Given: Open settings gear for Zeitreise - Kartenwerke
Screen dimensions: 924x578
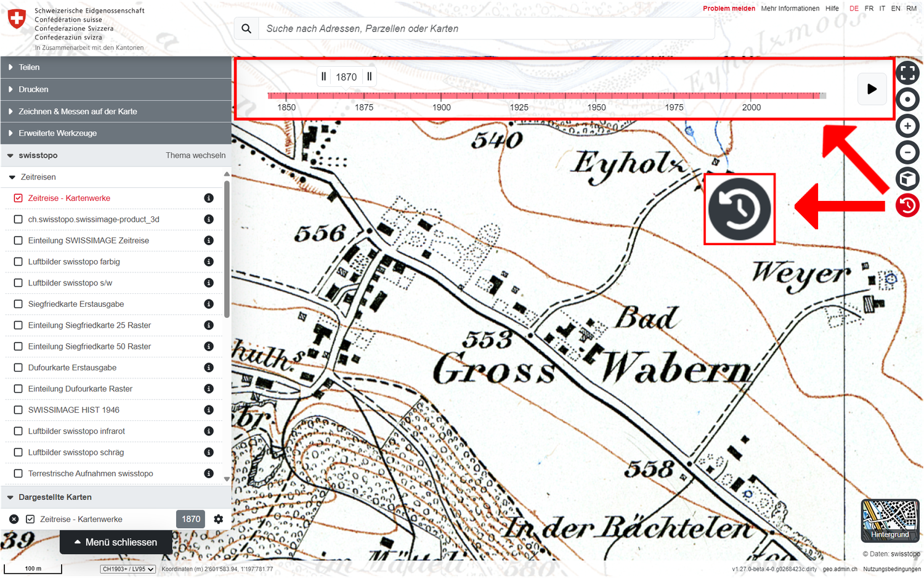Looking at the screenshot, I should click(218, 519).
